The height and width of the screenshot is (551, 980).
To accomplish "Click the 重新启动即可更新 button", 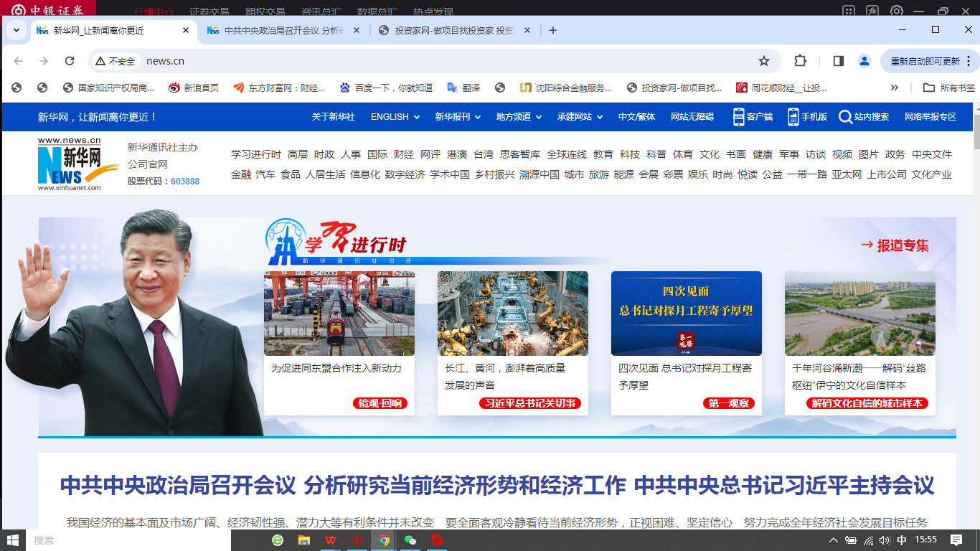I will point(925,61).
